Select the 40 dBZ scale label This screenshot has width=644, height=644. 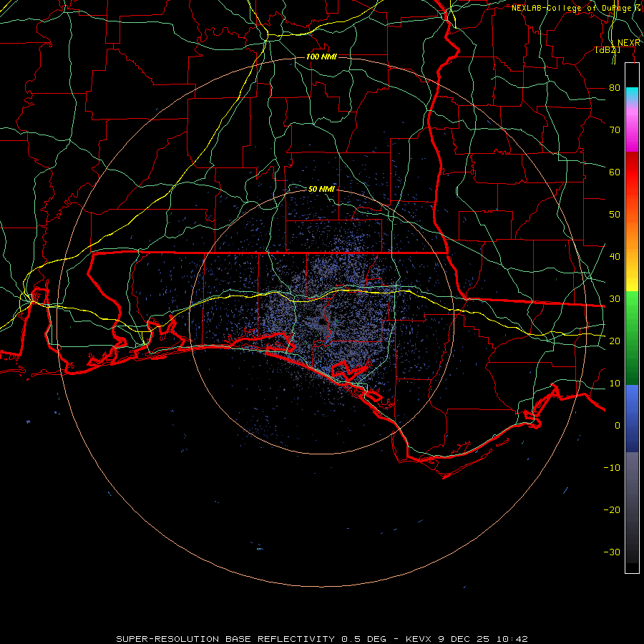click(615, 256)
